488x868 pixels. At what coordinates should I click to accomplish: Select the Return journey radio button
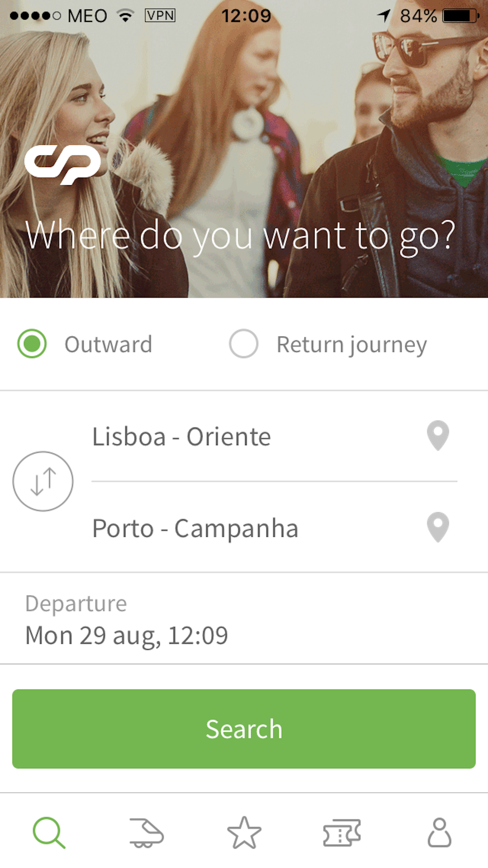(244, 344)
